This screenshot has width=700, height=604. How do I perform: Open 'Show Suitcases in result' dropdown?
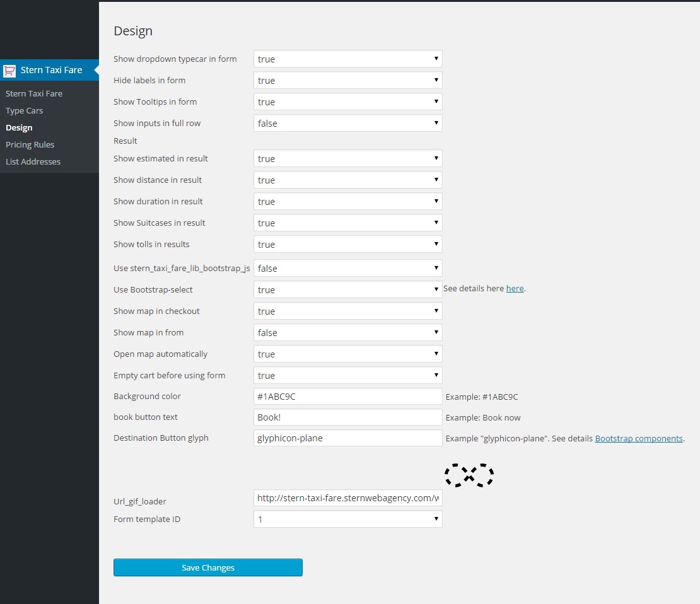[347, 223]
